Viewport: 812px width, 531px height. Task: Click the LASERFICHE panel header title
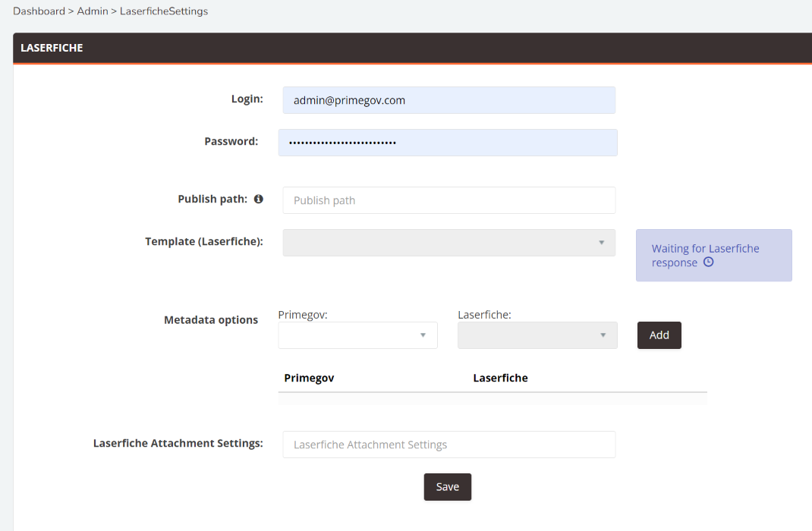[x=52, y=48]
